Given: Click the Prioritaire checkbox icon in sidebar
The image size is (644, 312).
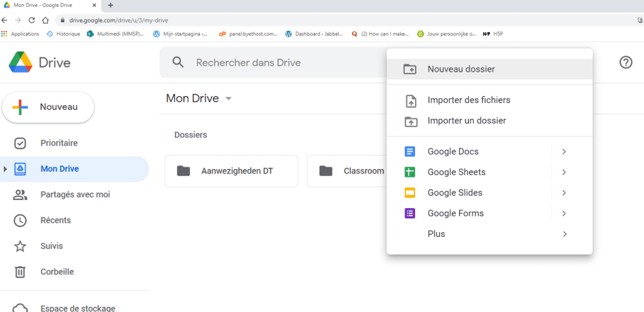Looking at the screenshot, I should tap(20, 143).
